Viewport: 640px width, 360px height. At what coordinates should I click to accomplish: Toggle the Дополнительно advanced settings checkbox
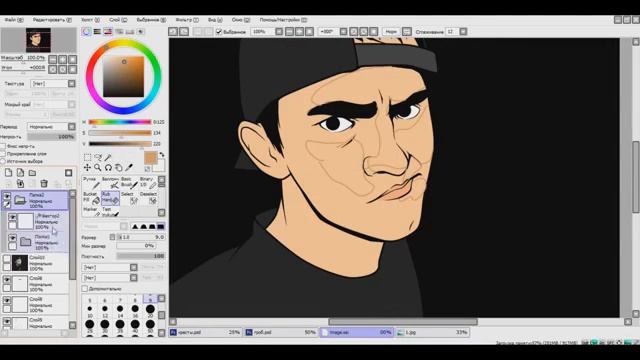pyautogui.click(x=85, y=289)
